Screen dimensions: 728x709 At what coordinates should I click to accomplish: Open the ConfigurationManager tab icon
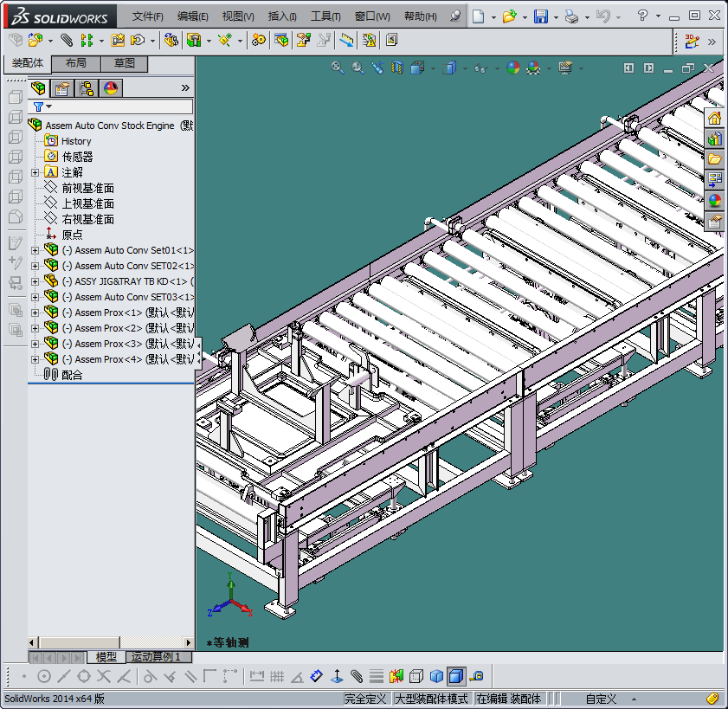[86, 87]
